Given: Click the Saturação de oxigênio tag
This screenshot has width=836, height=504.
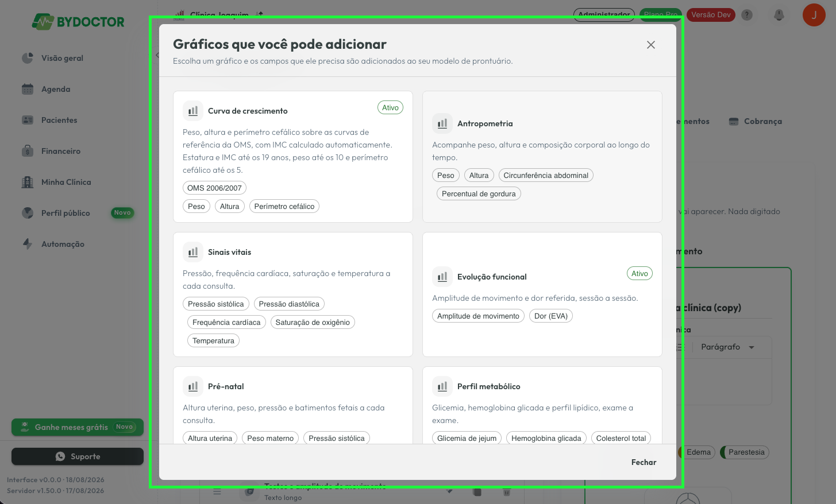Looking at the screenshot, I should [x=313, y=322].
